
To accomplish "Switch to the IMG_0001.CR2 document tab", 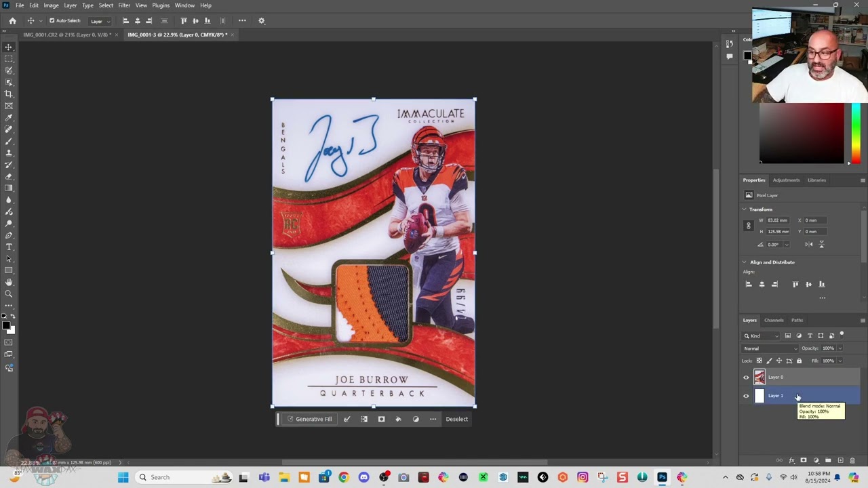I will point(66,35).
